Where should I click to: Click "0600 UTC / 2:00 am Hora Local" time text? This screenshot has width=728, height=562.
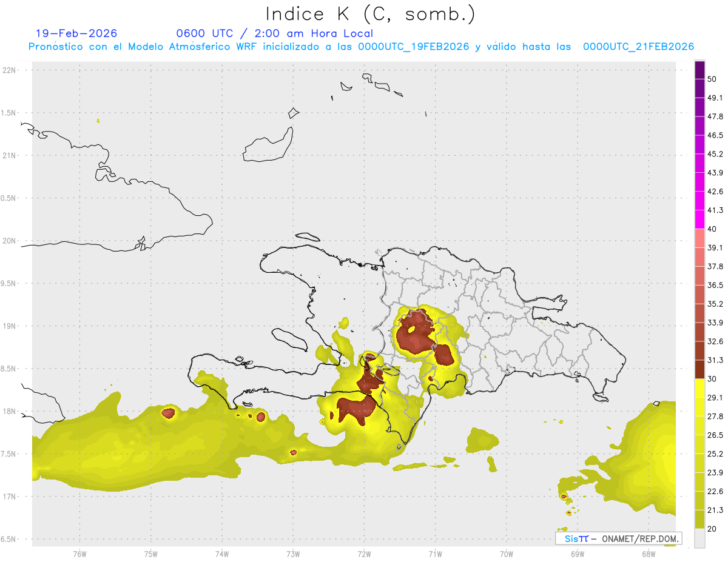point(275,33)
